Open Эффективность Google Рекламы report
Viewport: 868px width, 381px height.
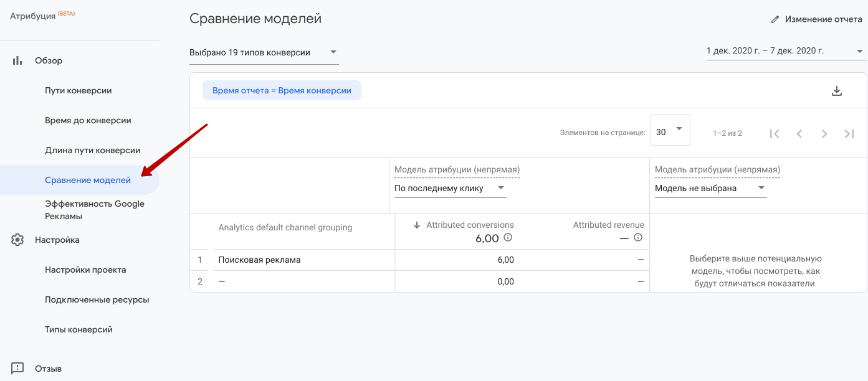click(x=94, y=210)
